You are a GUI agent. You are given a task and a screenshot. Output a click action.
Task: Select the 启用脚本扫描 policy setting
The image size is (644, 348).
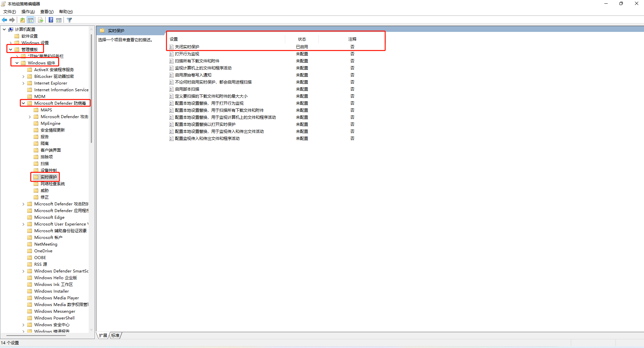click(187, 89)
